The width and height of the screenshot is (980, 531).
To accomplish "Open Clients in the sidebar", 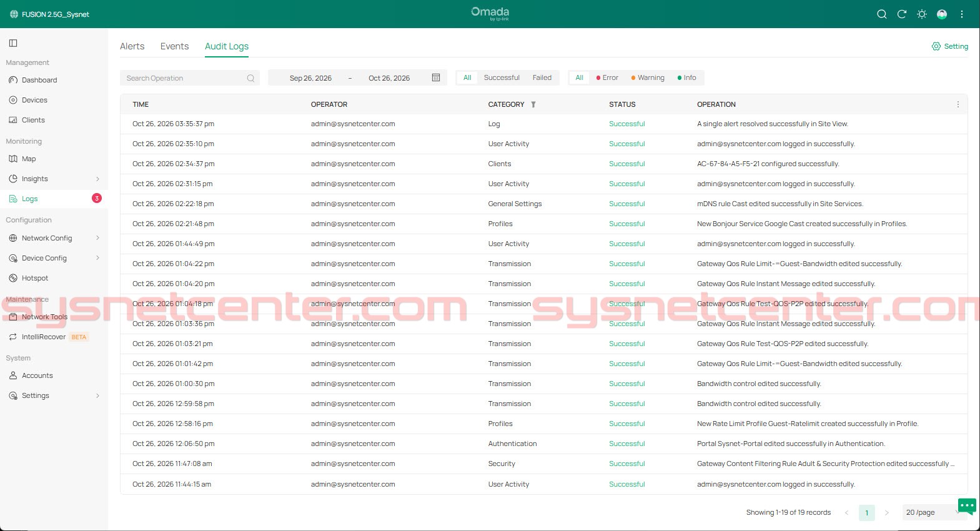I will click(x=33, y=120).
